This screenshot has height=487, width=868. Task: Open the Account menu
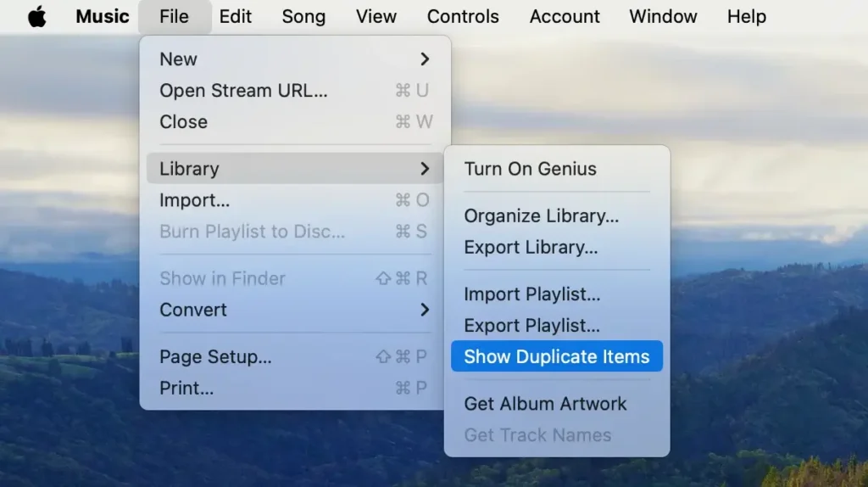pyautogui.click(x=565, y=17)
